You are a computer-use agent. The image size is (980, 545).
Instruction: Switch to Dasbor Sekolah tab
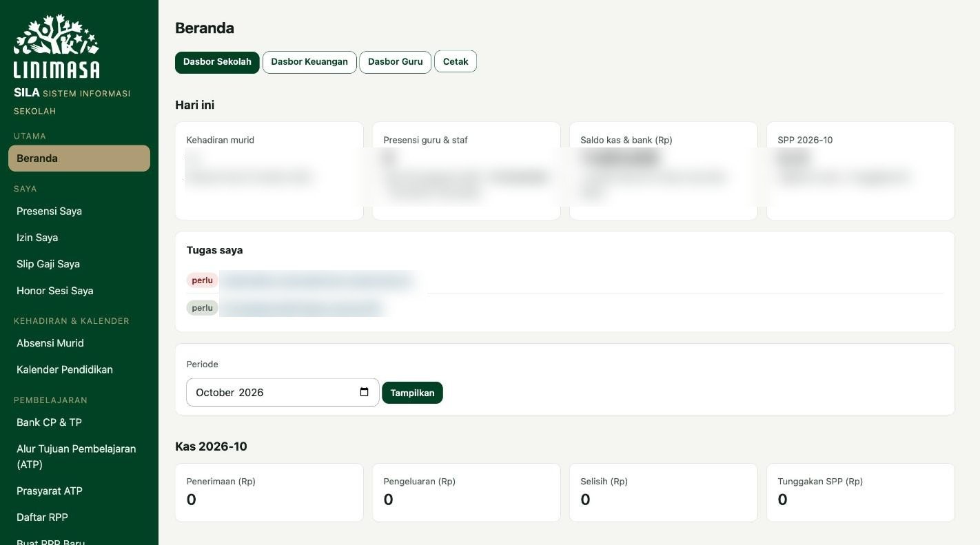coord(217,62)
